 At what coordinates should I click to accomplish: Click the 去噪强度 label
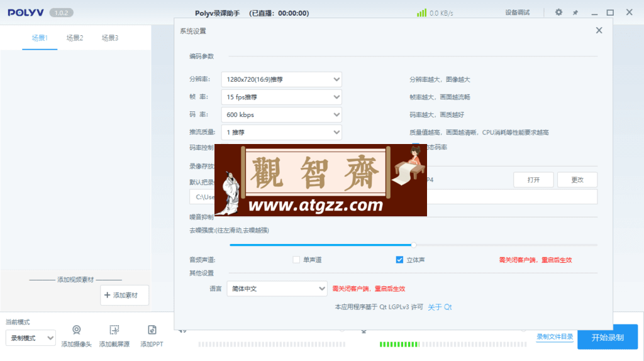pos(229,230)
